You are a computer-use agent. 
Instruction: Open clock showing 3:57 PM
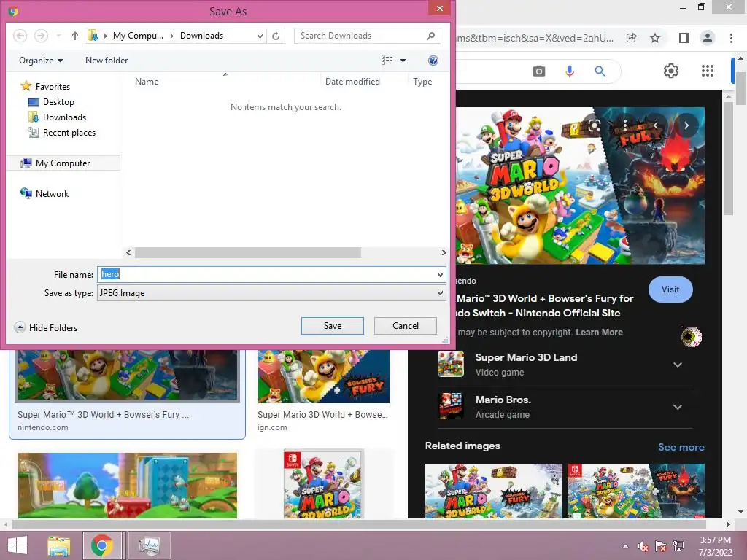[715, 546]
